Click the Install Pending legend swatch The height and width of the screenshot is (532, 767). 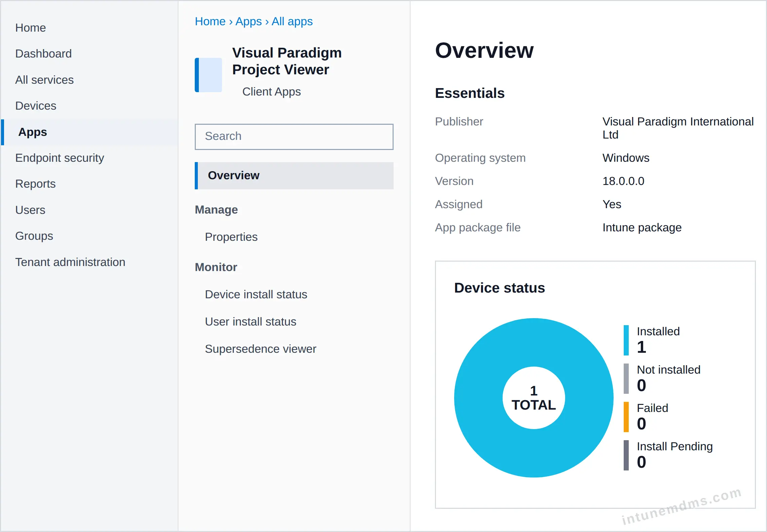tap(626, 455)
